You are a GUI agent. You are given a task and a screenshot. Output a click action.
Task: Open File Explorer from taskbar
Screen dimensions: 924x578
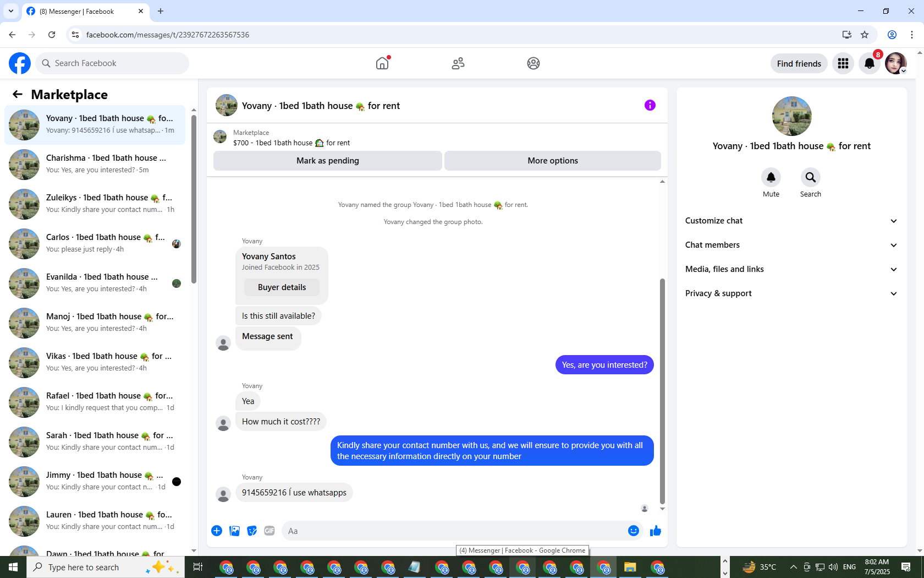point(630,567)
